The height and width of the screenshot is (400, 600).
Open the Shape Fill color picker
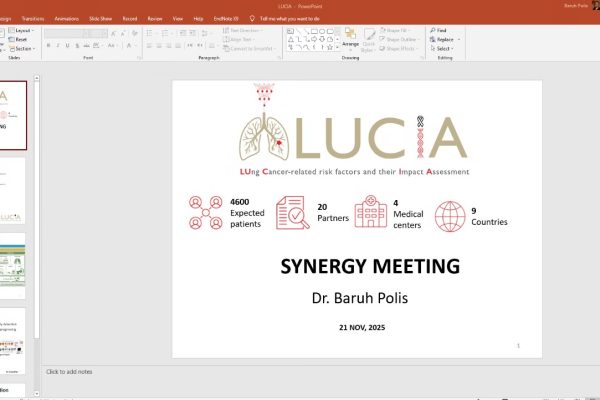[395, 30]
